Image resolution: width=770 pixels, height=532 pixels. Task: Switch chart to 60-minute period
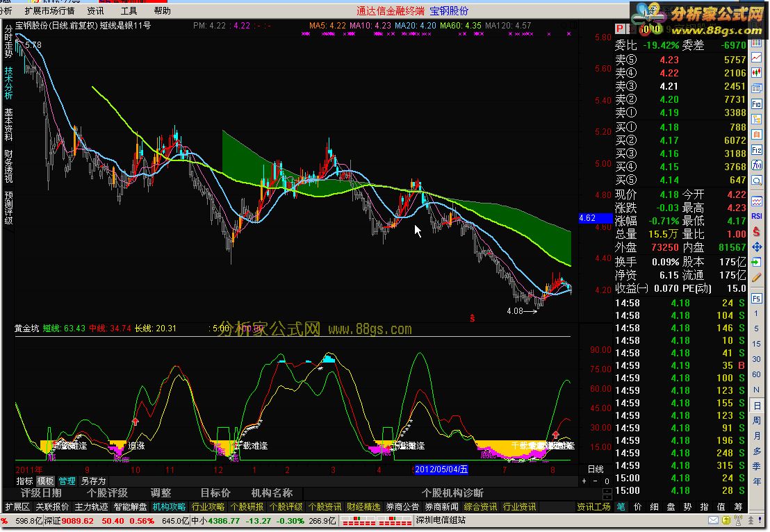coord(756,374)
